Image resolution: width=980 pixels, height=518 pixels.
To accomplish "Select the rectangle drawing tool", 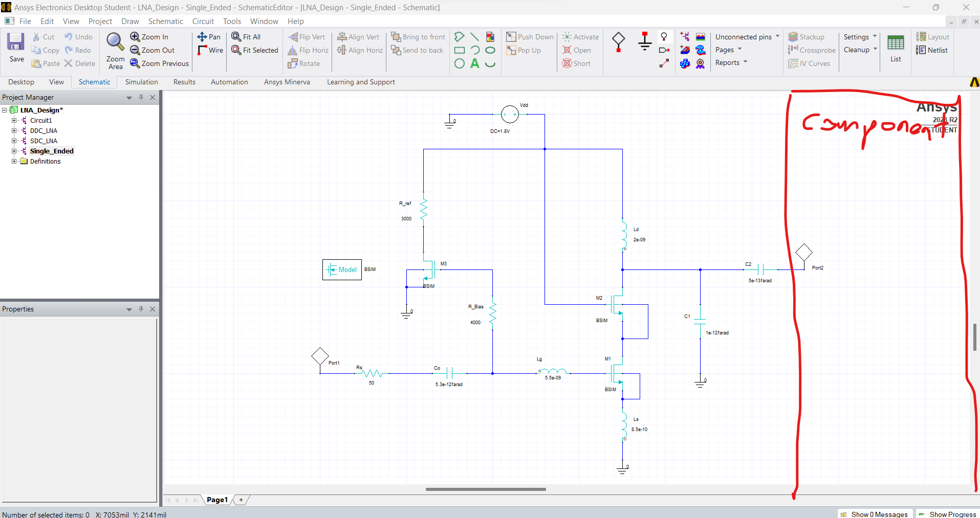I will click(460, 50).
